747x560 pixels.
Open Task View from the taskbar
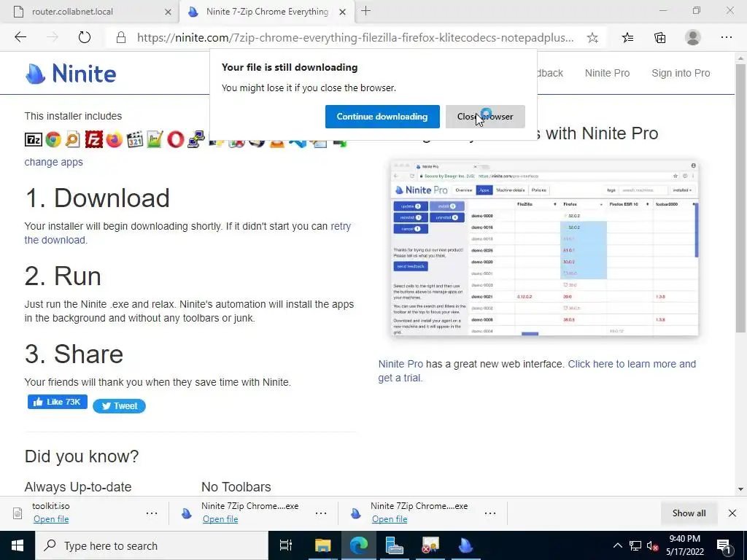286,545
